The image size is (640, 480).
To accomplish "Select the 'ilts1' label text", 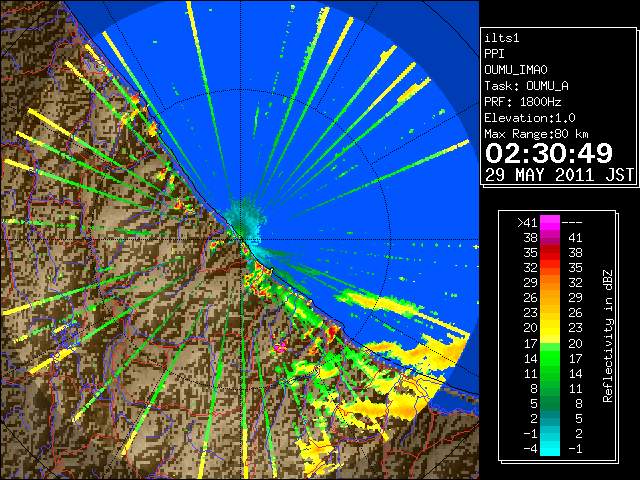I will (x=502, y=38).
